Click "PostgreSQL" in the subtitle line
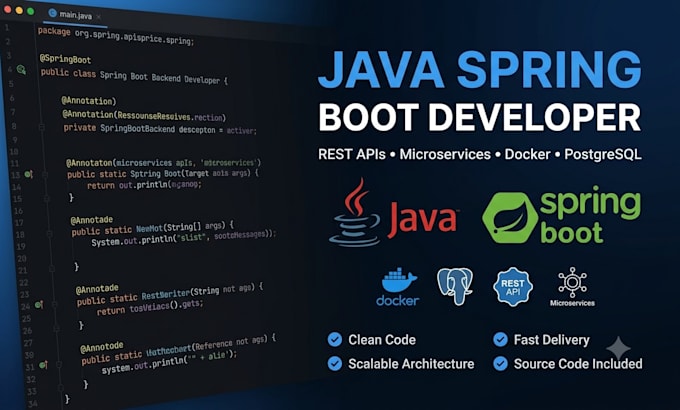This screenshot has height=410, width=680. coord(603,155)
